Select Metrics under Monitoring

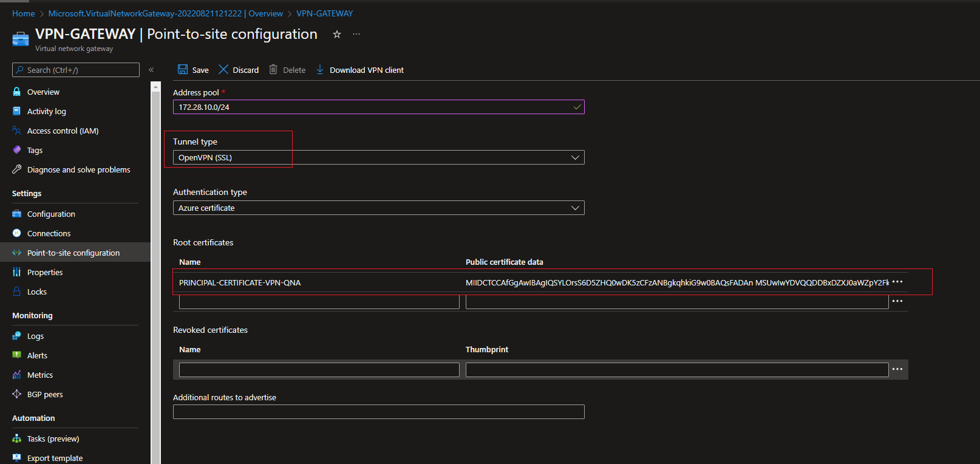pos(40,375)
